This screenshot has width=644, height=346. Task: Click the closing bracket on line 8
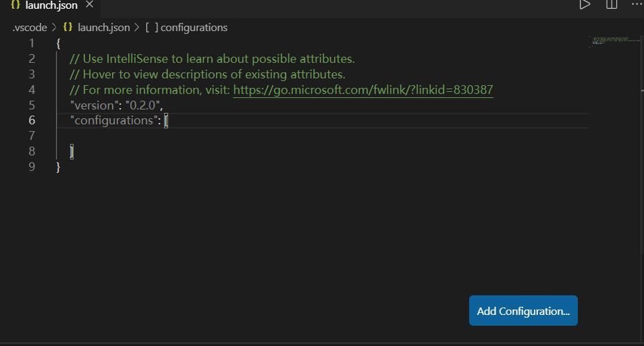(x=72, y=152)
